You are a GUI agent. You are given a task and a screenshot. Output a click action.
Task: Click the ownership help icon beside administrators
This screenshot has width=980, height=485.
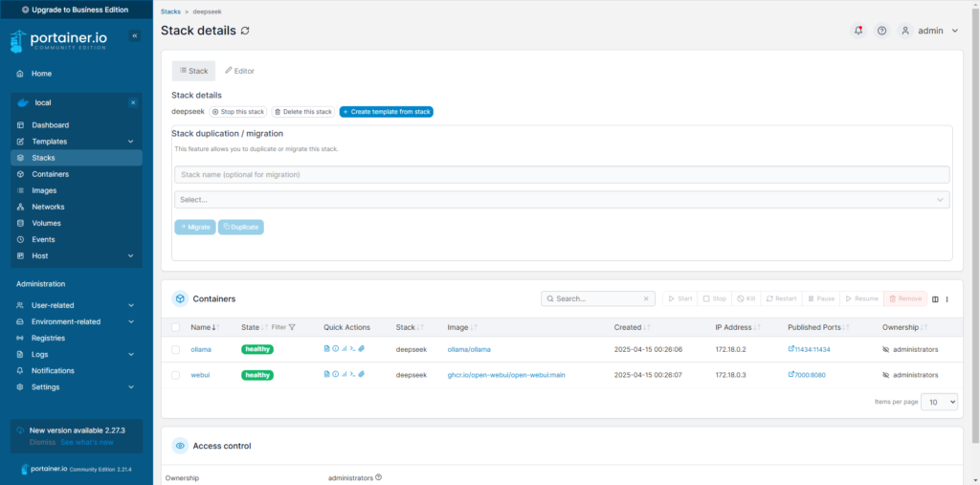(378, 477)
